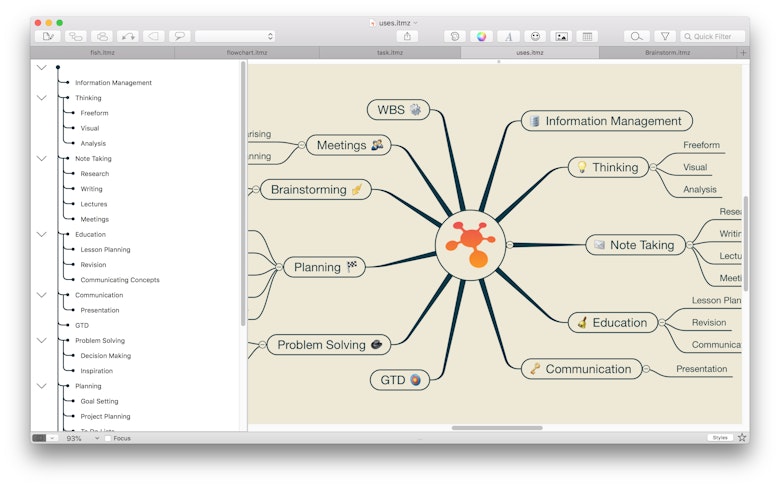Select GTD in the outline list
Viewport: 780px width, 487px height.
pyautogui.click(x=82, y=325)
